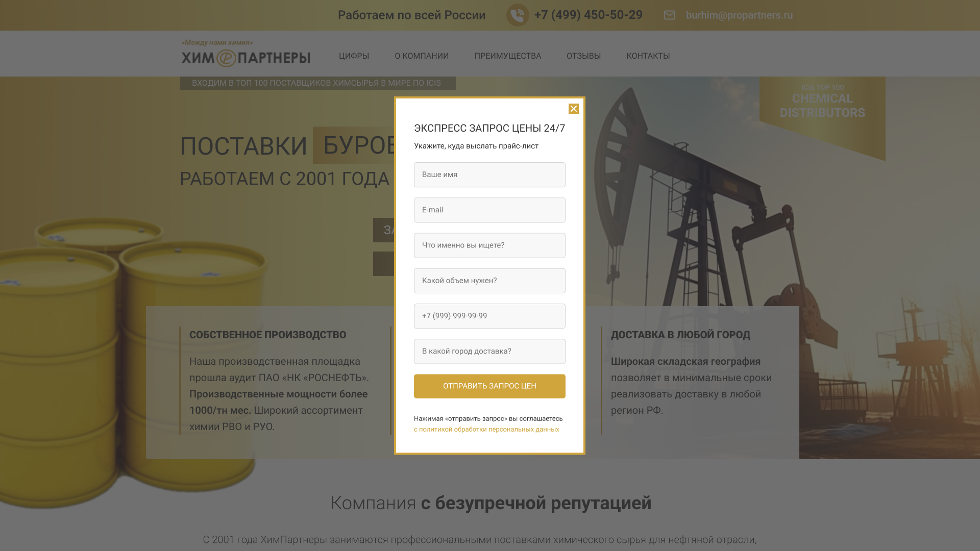Navigate to ОТЗЫВЫ section

(x=584, y=56)
